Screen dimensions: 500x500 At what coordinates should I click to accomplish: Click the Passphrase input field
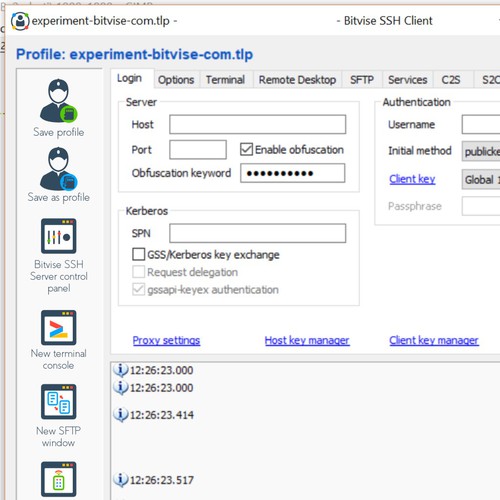click(x=481, y=206)
